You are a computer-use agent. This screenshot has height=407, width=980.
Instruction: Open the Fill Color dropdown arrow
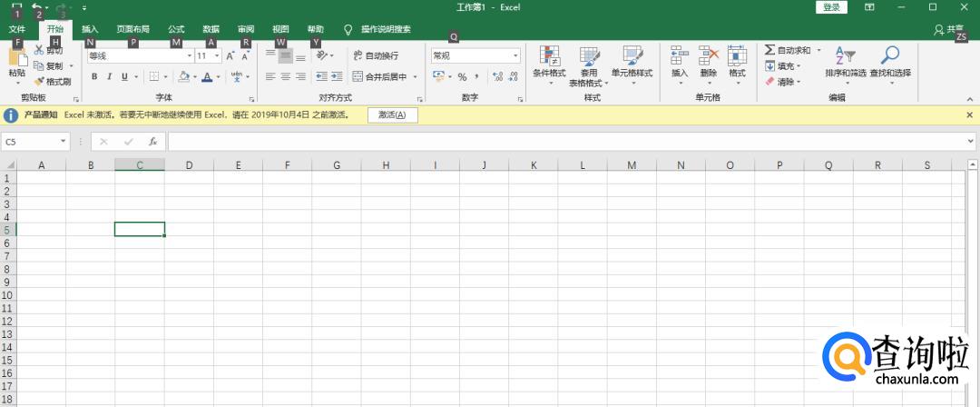(194, 77)
